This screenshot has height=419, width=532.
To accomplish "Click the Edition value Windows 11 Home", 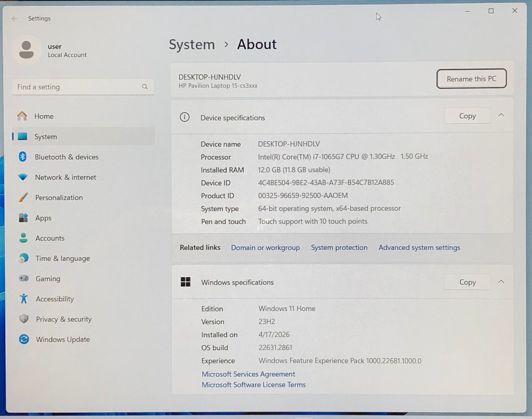I will (287, 308).
